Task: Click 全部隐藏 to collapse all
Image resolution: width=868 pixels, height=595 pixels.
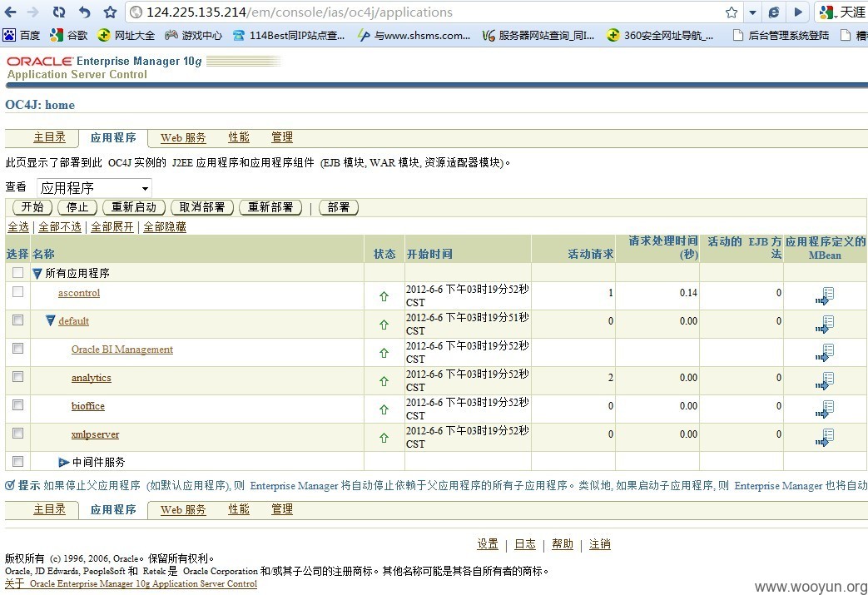Action: (165, 227)
